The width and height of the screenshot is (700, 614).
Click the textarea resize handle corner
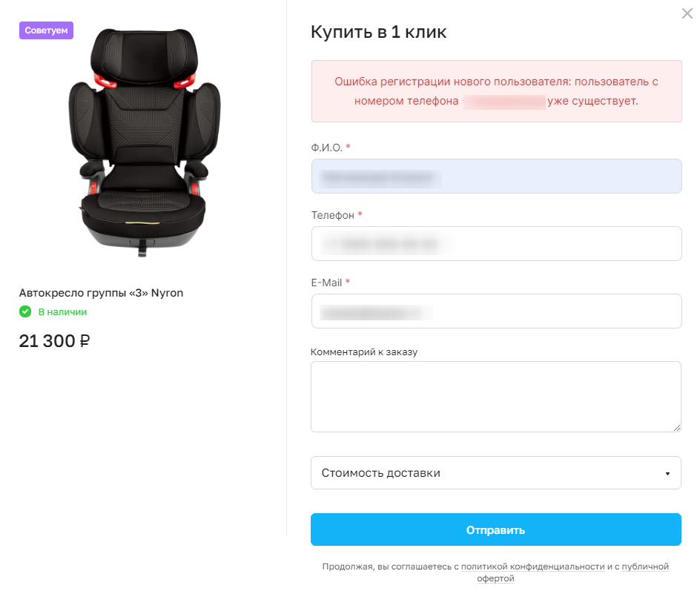[677, 428]
